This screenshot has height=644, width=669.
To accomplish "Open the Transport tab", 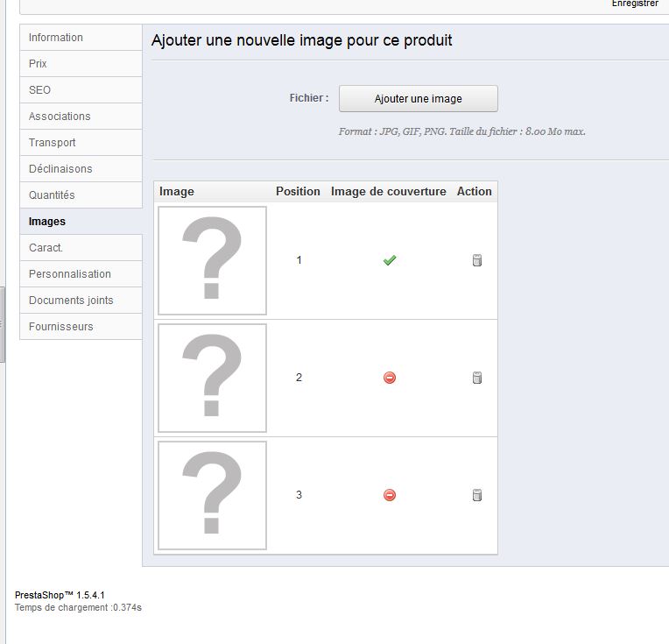I will pos(81,143).
